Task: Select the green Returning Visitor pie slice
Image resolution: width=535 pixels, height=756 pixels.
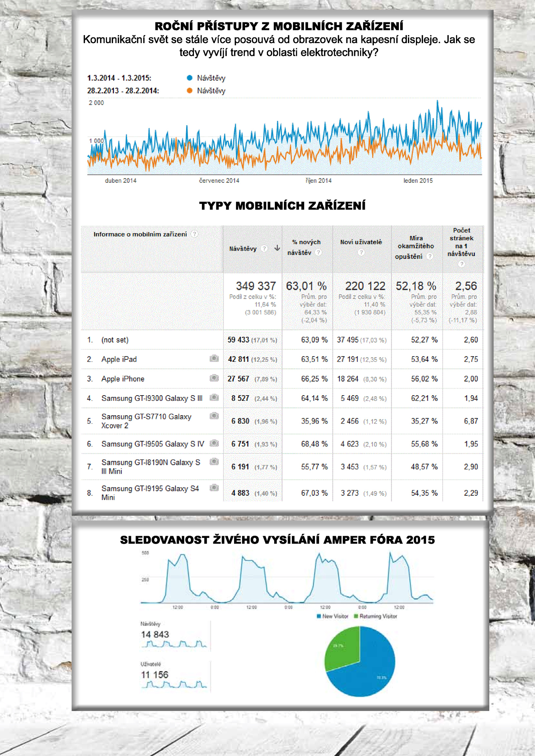Action: [x=343, y=648]
